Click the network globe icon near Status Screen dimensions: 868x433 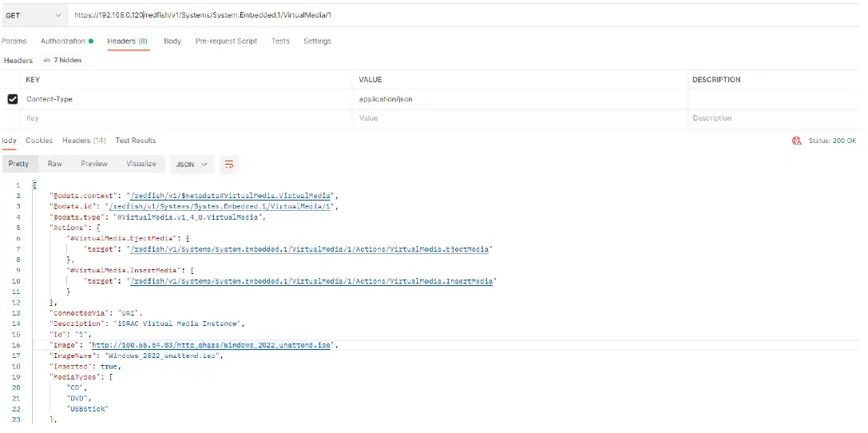point(797,141)
